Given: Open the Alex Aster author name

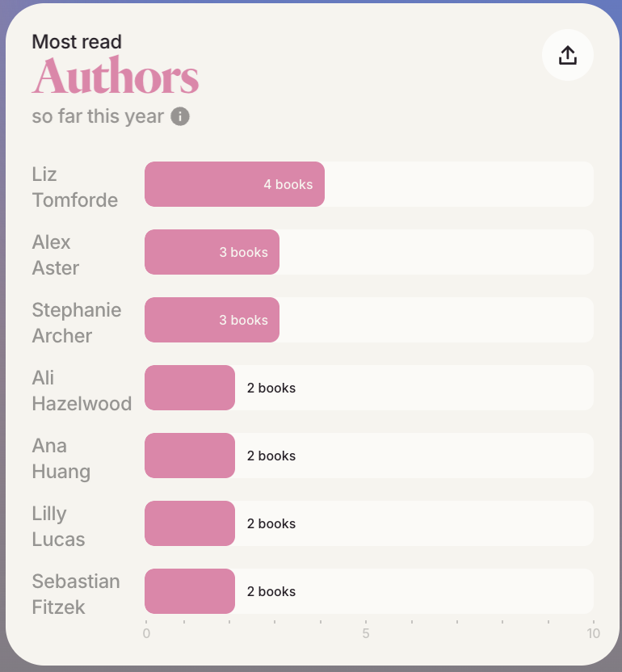Looking at the screenshot, I should tap(55, 254).
